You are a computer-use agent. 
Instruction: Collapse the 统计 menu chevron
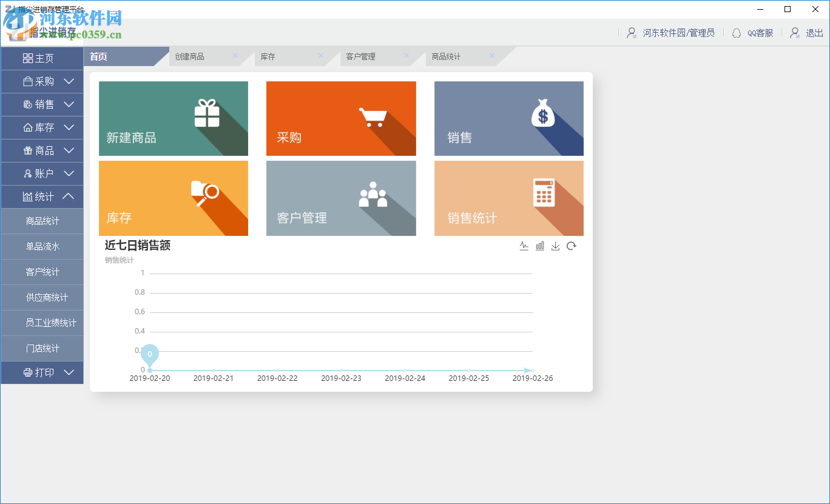[x=69, y=197]
